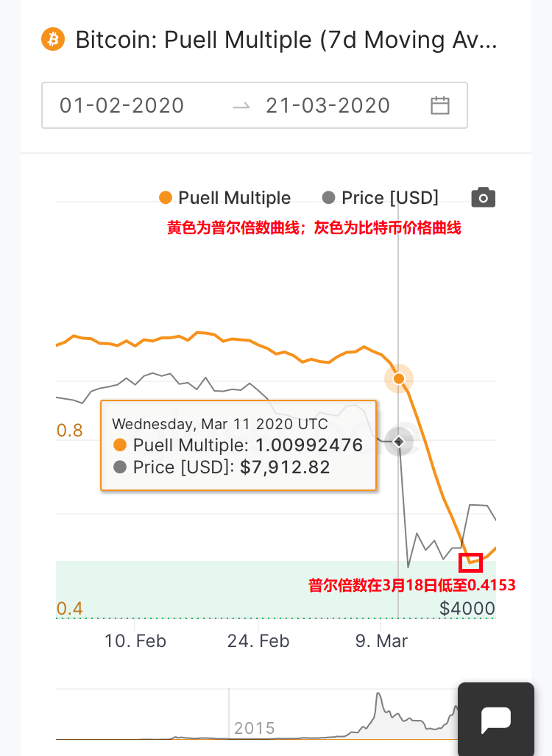552x756 pixels.
Task: Click the orange Bitcoin logo icon
Action: coord(53,39)
